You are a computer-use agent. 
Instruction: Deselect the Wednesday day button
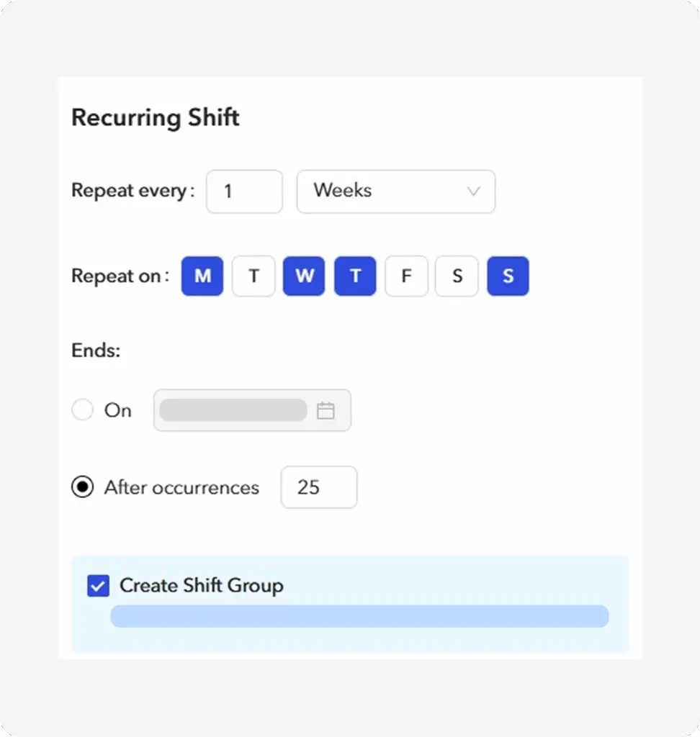(304, 276)
